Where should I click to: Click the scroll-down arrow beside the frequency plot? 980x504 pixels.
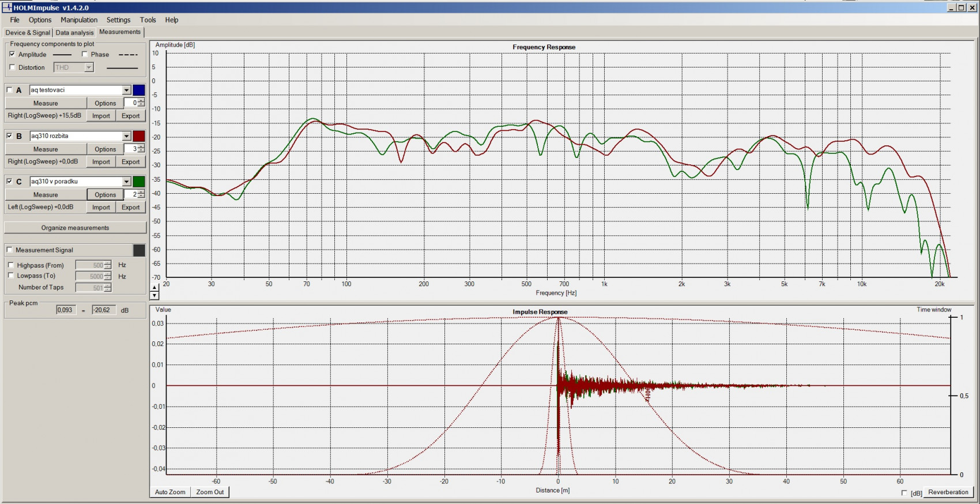pos(154,296)
